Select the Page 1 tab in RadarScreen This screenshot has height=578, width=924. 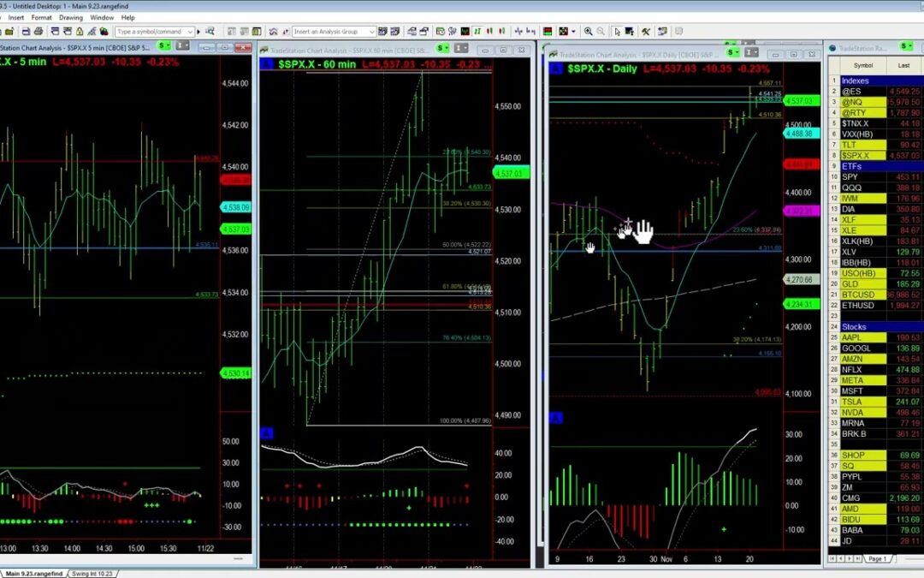coord(878,558)
